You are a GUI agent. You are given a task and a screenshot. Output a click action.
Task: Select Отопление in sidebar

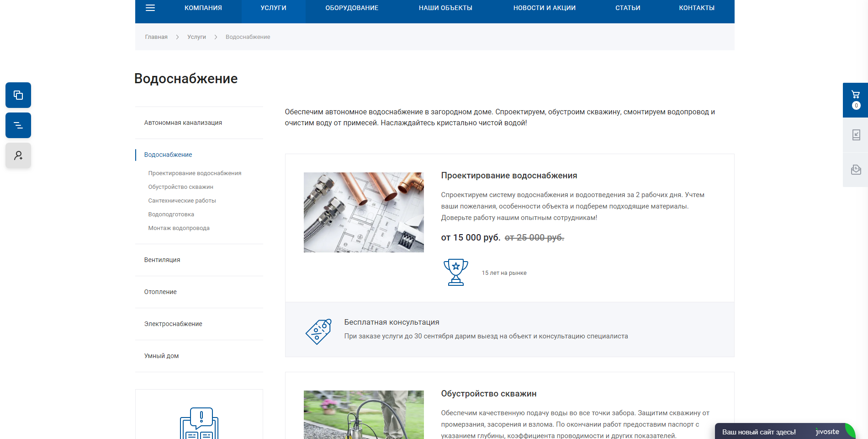click(160, 292)
